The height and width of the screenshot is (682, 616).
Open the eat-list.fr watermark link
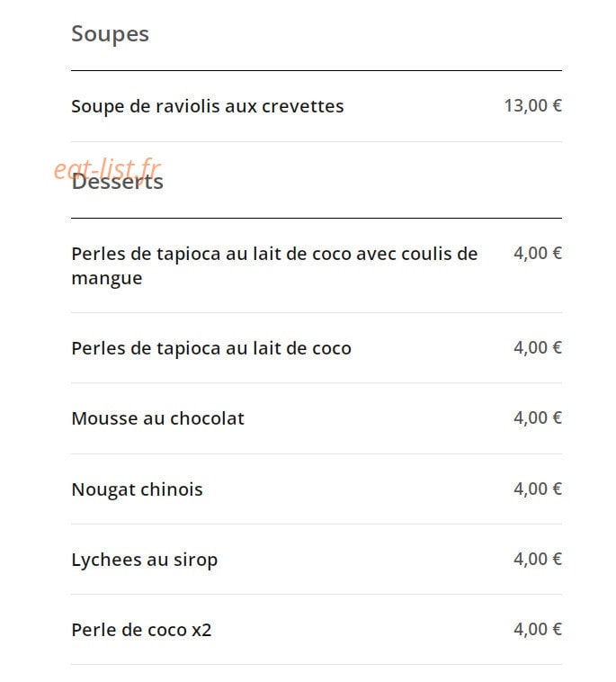(x=107, y=168)
